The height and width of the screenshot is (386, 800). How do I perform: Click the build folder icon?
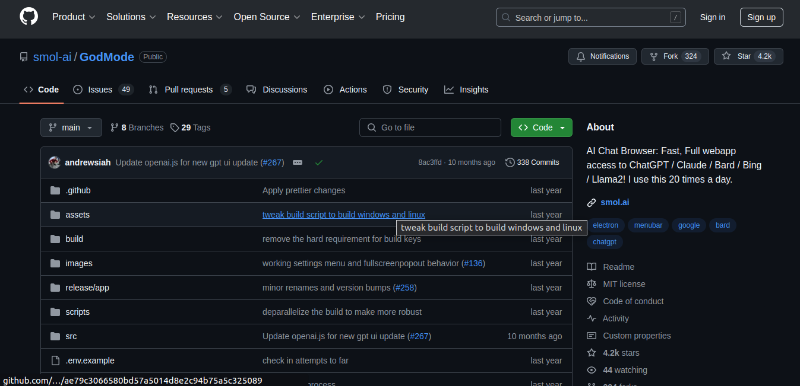coord(55,239)
